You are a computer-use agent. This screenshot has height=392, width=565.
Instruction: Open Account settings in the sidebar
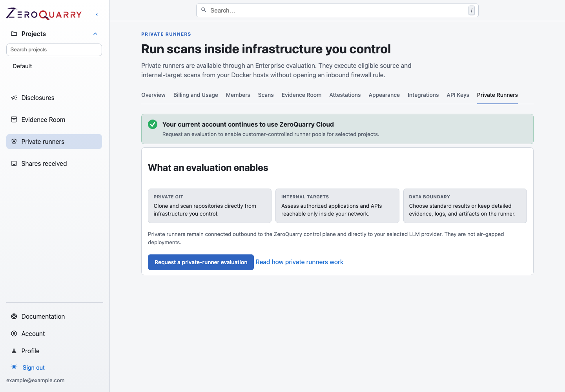click(33, 334)
